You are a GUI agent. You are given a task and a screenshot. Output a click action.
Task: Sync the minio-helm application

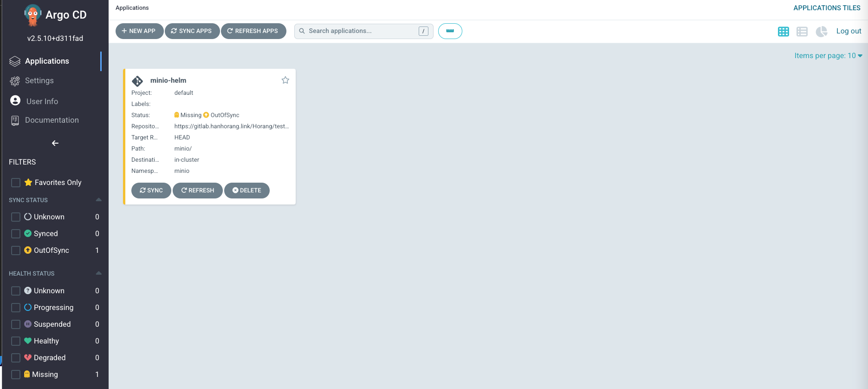pyautogui.click(x=151, y=191)
